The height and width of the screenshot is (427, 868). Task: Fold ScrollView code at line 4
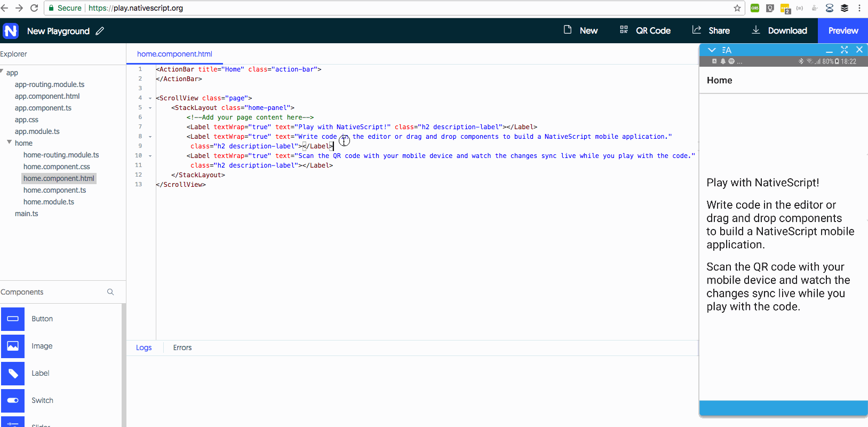(150, 98)
